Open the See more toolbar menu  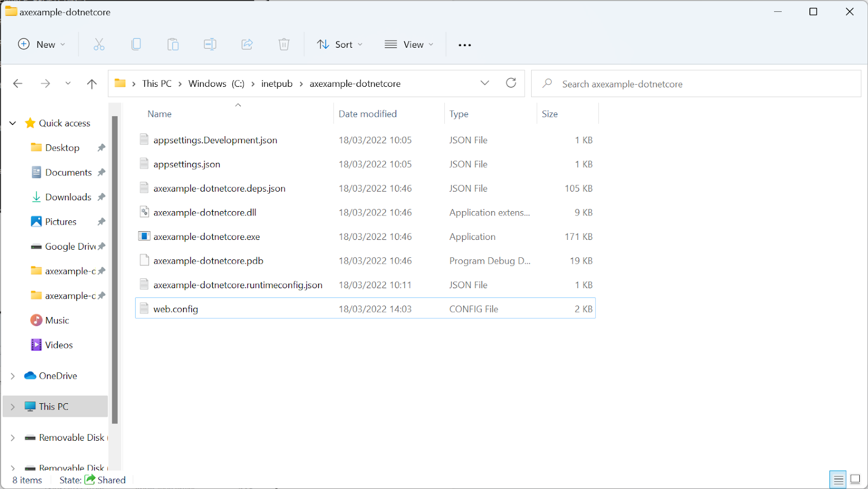(x=464, y=45)
